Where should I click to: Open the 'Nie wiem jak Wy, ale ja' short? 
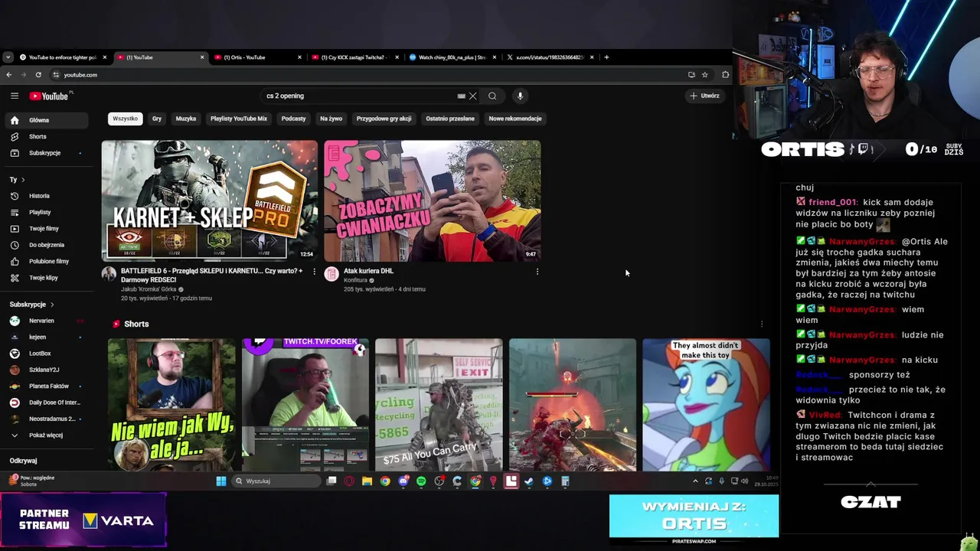[x=171, y=405]
